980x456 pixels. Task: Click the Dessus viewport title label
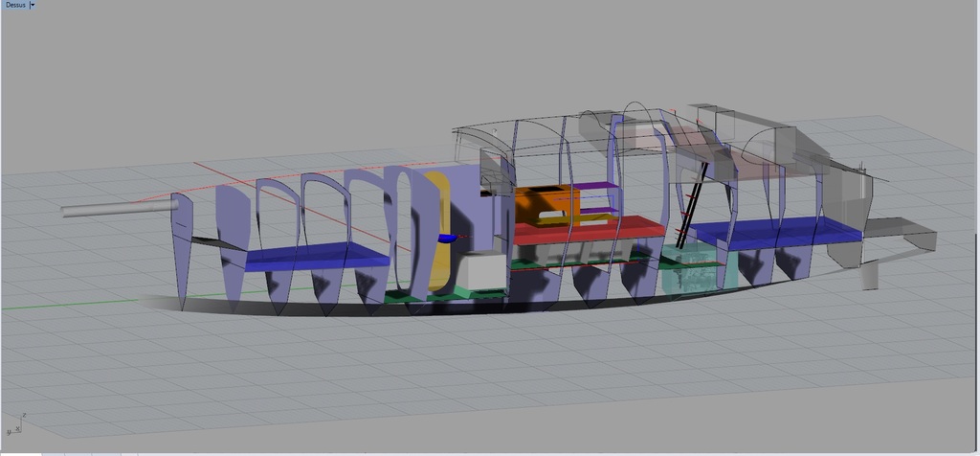pos(15,5)
